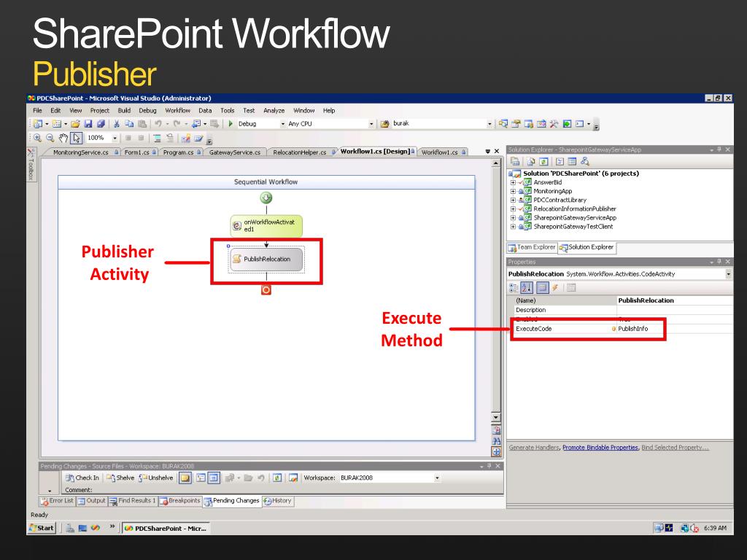Viewport: 747px width, 560px height.
Task: Expand the MonitoringApp project node
Action: pyautogui.click(x=513, y=192)
